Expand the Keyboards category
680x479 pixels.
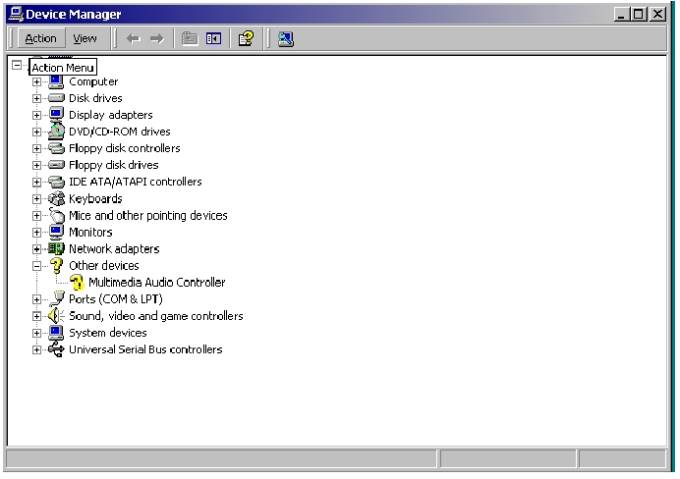37,199
